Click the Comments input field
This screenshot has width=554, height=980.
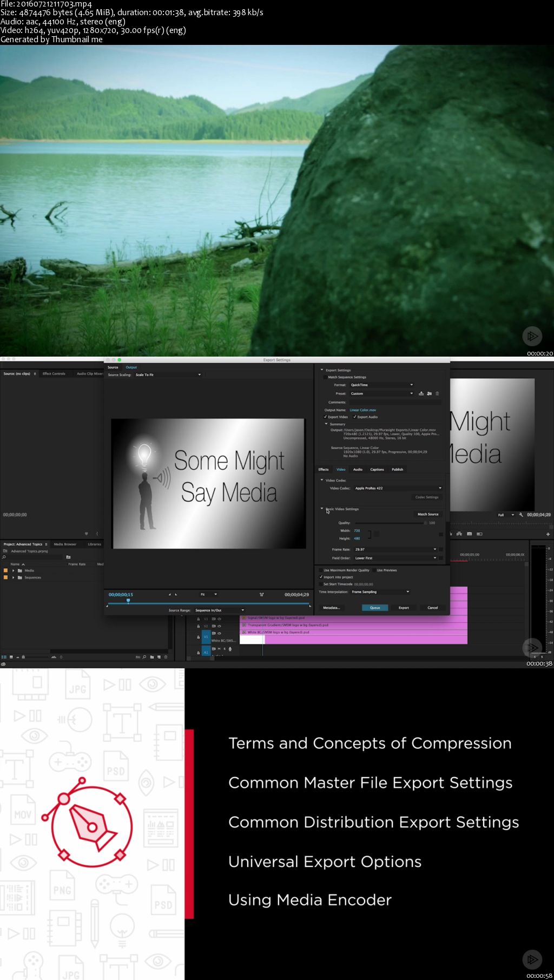click(395, 402)
